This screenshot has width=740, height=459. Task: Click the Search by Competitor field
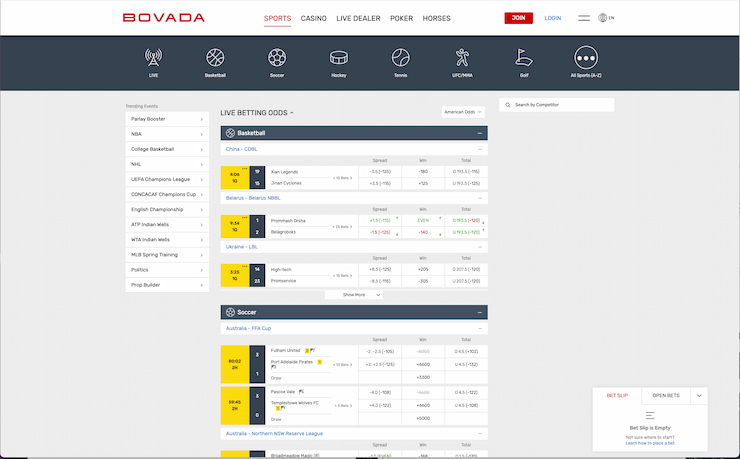pos(557,104)
